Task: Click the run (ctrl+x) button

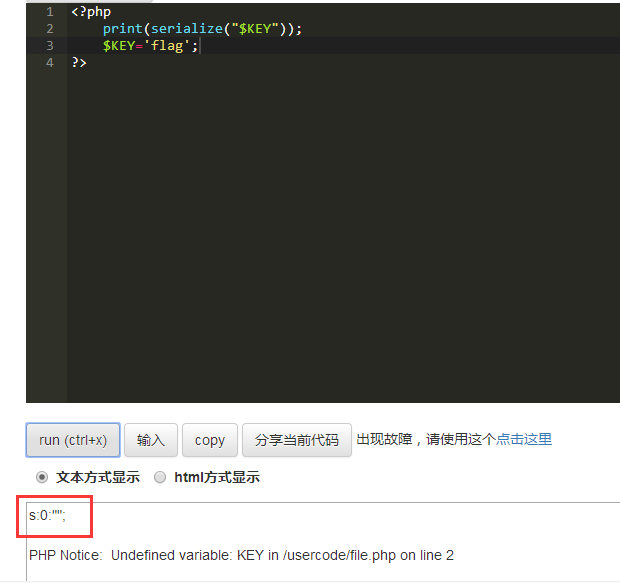Action: tap(73, 440)
